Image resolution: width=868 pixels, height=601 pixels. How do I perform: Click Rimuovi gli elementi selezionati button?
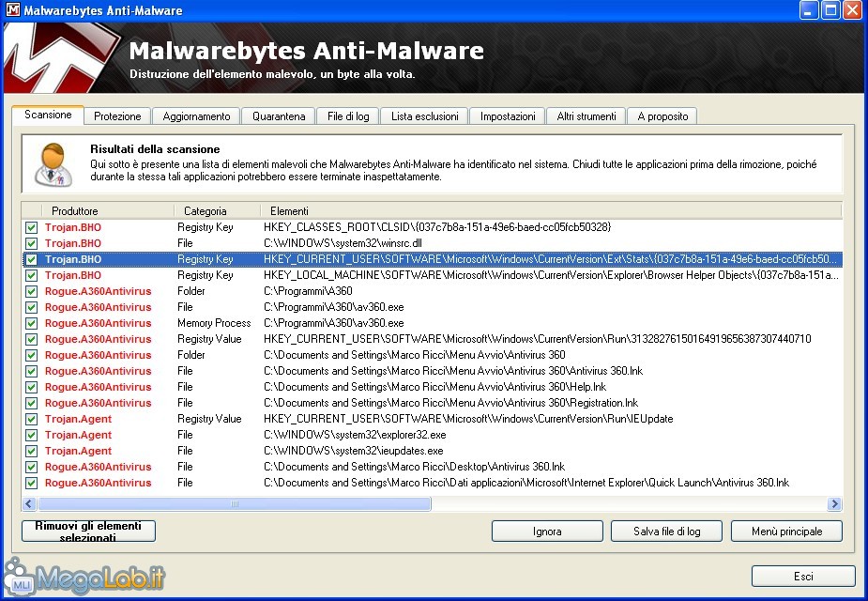(88, 531)
